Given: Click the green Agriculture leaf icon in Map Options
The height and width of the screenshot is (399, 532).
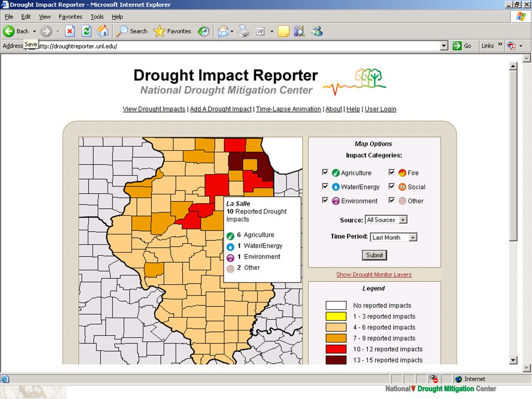Looking at the screenshot, I should 336,173.
